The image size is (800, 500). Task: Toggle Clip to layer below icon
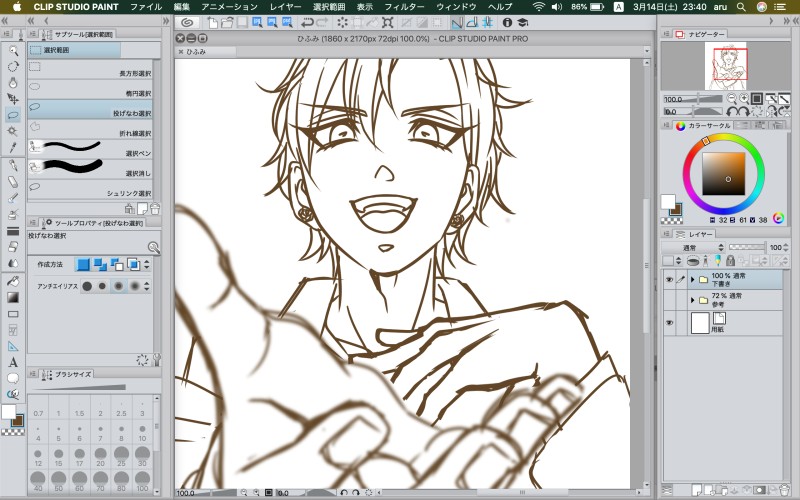tap(692, 261)
